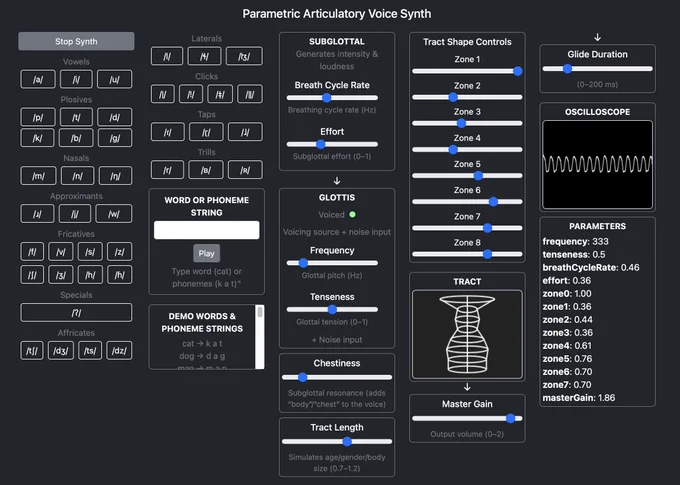This screenshot has width=680, height=485.
Task: Trigger the /ǂ/ click button
Action: pos(220,94)
